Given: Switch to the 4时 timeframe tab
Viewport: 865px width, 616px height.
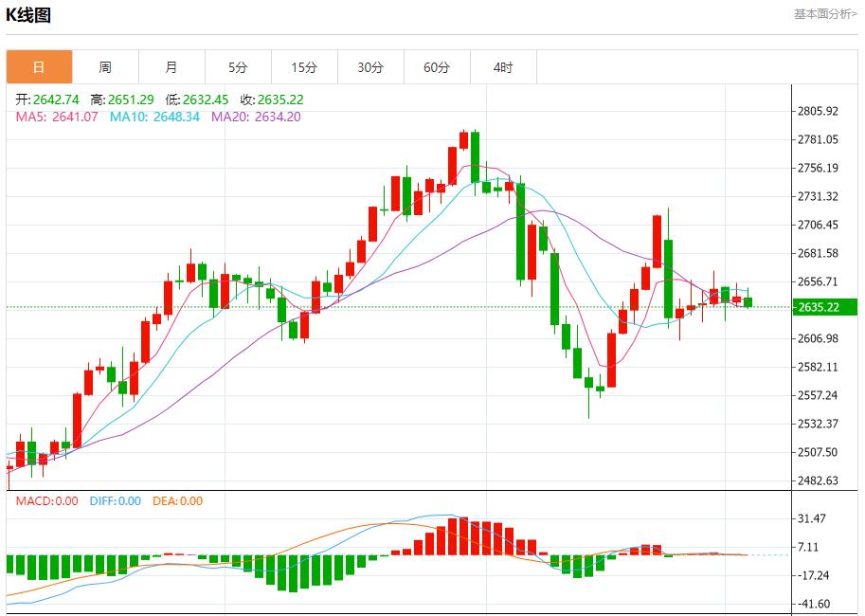Looking at the screenshot, I should pos(503,67).
